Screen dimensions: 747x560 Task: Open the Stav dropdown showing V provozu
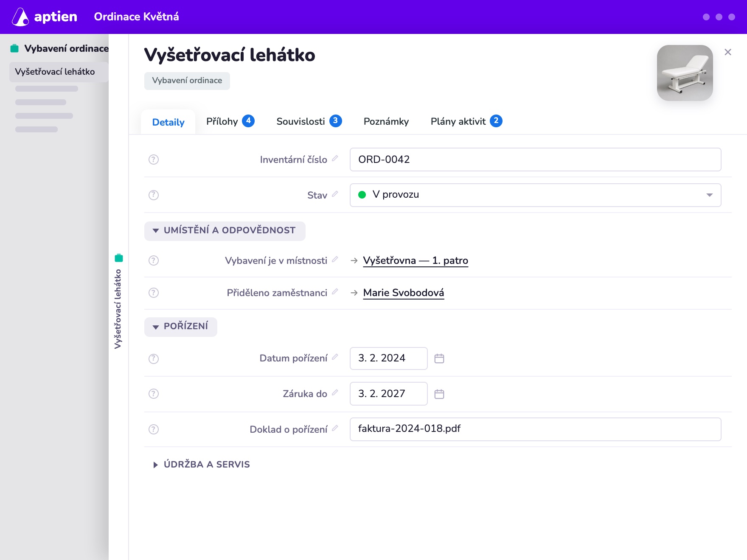535,195
